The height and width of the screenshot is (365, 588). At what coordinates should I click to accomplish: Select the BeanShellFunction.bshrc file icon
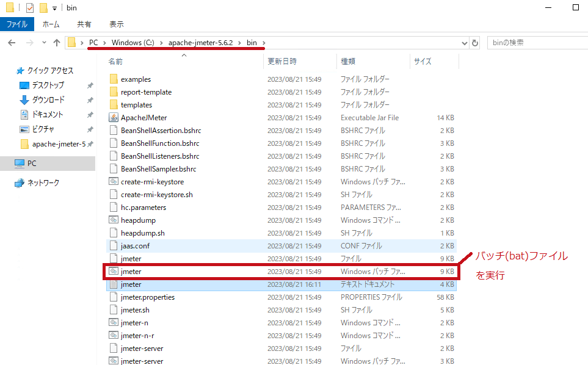click(114, 143)
